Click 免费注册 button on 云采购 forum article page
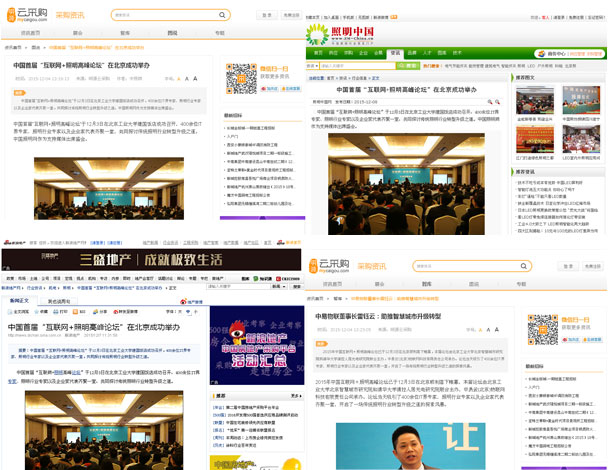The width and height of the screenshot is (610, 470). coord(291,15)
